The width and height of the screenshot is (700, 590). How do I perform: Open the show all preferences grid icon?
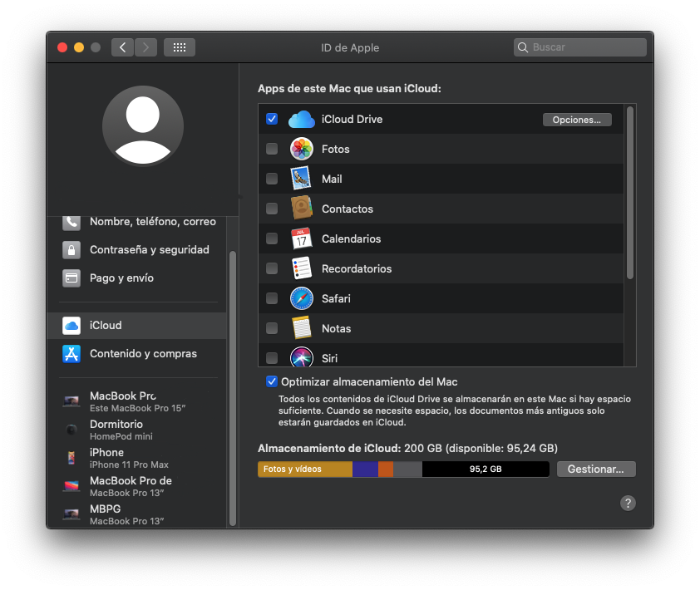pos(179,47)
